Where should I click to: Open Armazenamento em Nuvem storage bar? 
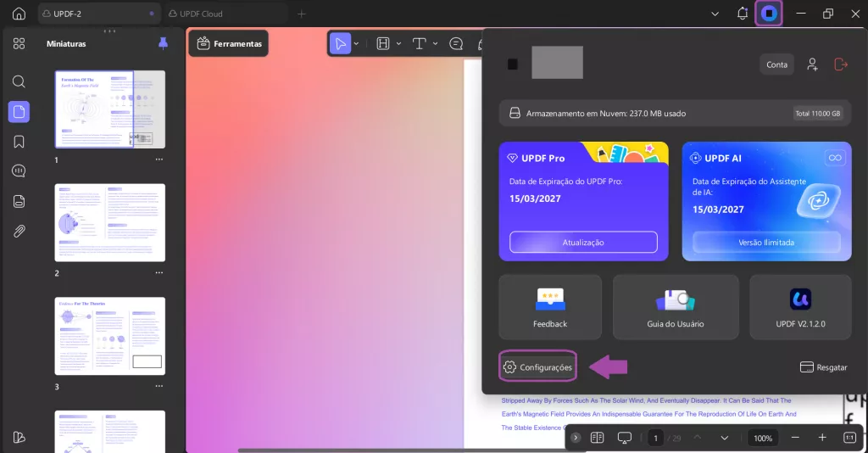pos(675,113)
